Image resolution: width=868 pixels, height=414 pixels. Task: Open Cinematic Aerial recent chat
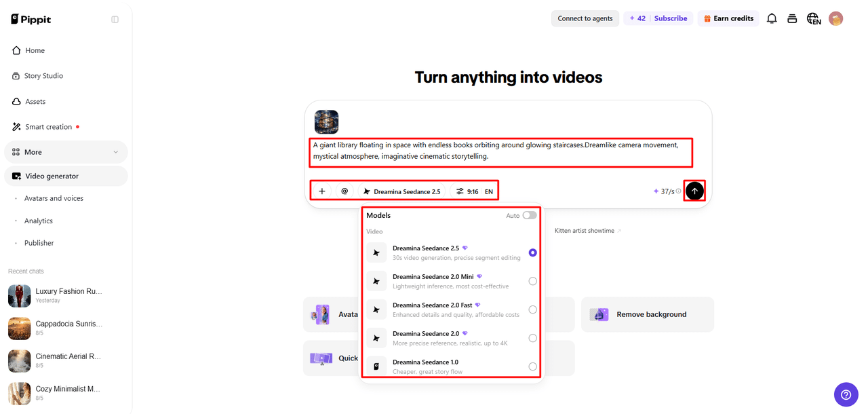[66, 360]
